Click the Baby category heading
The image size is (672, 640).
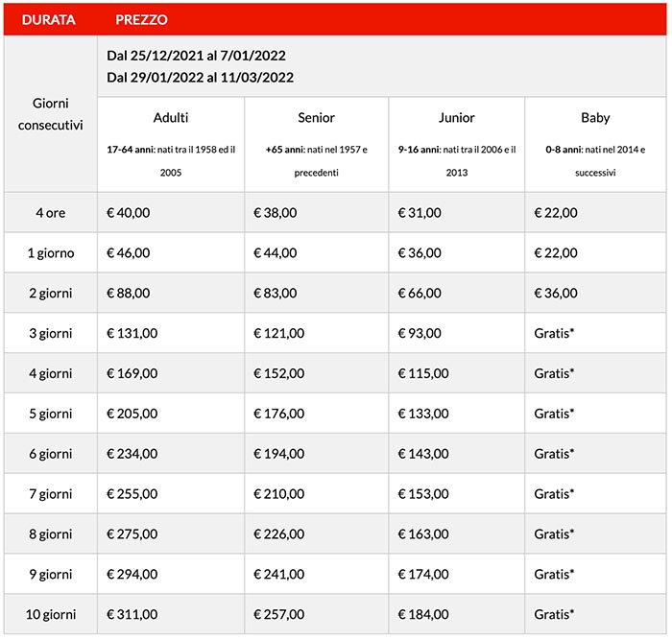pos(595,118)
